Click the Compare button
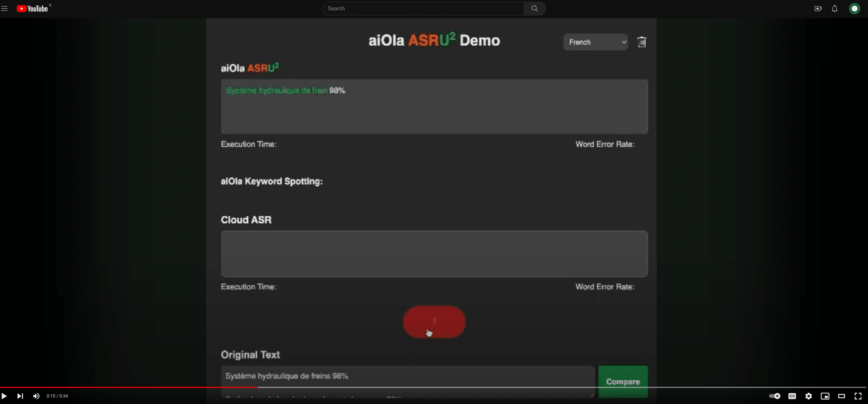The height and width of the screenshot is (404, 868). [x=622, y=381]
